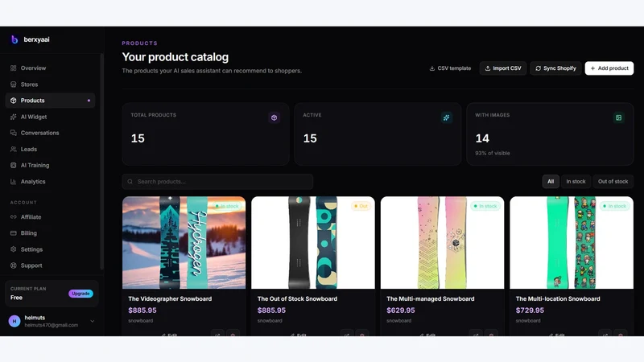Click the AI Training icon
The height and width of the screenshot is (362, 644).
13,166
